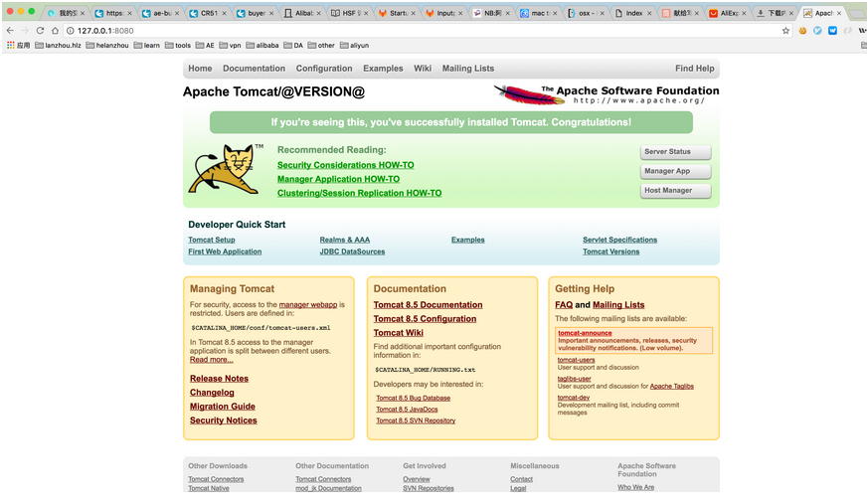Screen dimensions: 868x503
Task: Open the Tomcat Wiki link
Action: click(x=398, y=333)
